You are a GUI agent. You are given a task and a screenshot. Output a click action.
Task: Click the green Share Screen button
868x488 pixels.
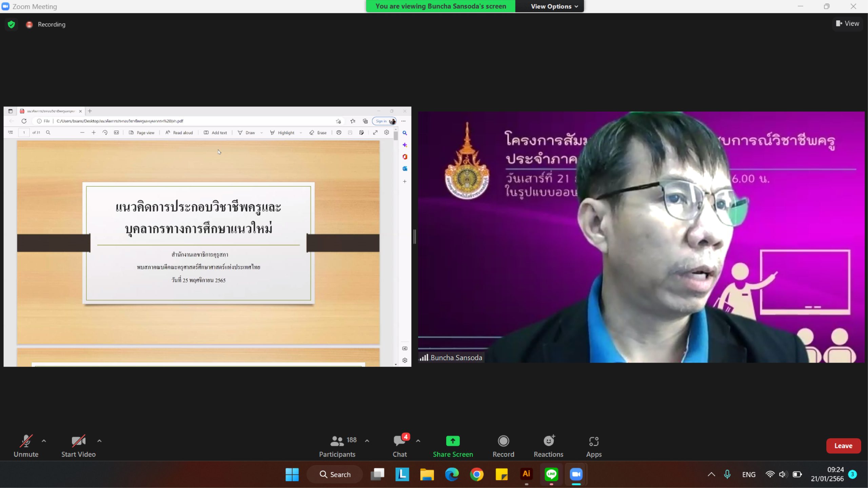453,446
